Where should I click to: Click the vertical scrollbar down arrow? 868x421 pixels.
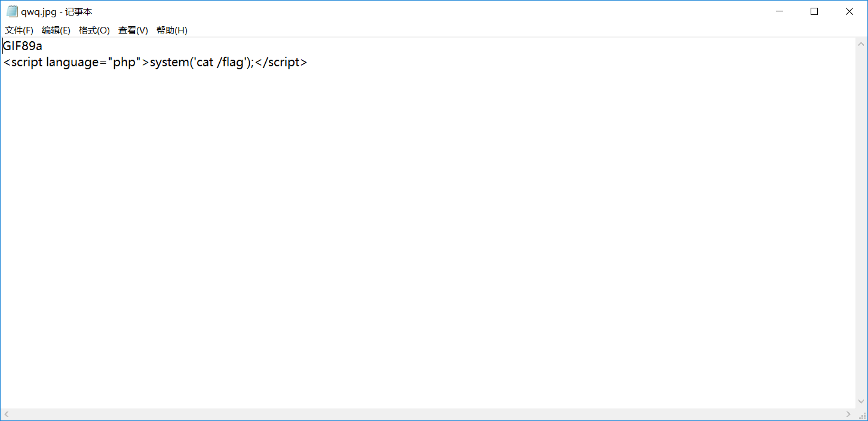click(861, 402)
